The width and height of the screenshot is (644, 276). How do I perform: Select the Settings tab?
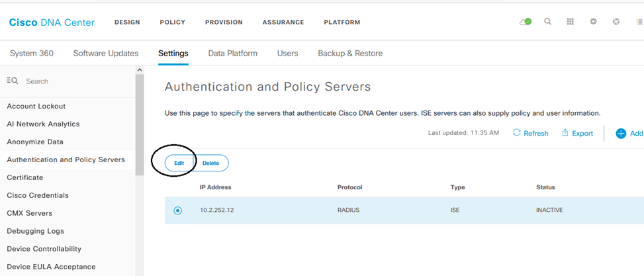pyautogui.click(x=173, y=54)
